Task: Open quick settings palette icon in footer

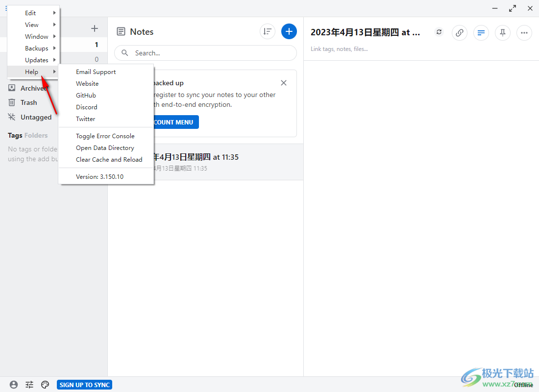Action: pos(45,385)
